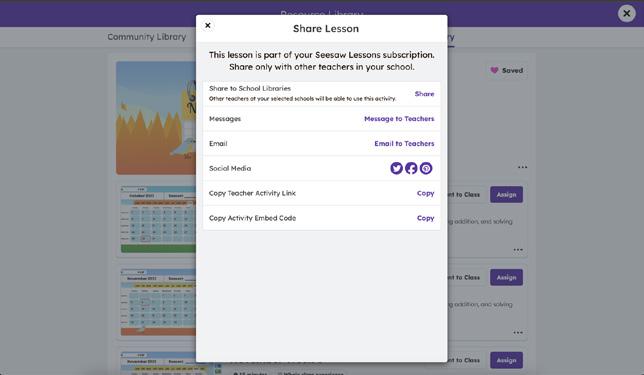Click the Share to School Libraries label
The height and width of the screenshot is (375, 644).
pos(250,88)
